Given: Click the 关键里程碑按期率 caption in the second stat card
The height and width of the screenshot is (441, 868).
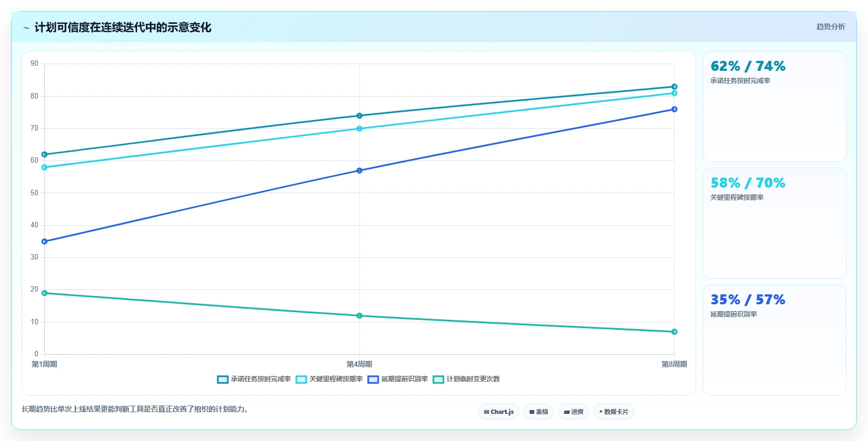Looking at the screenshot, I should coord(737,198).
